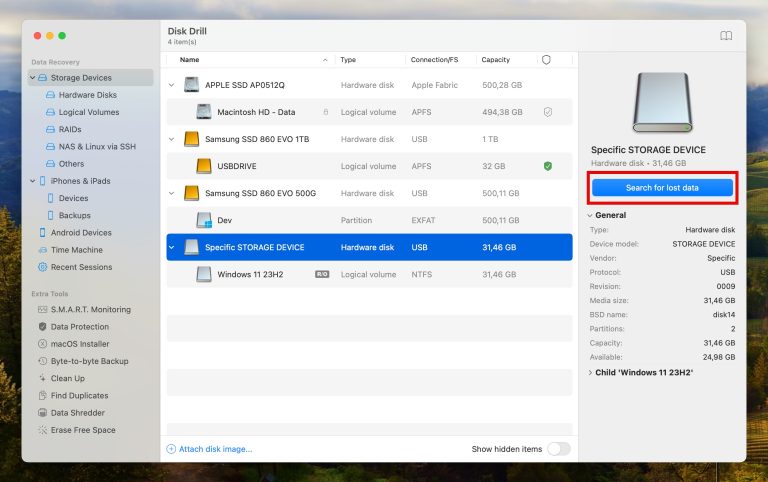Click the shield icon on Macintosh HD row
Image resolution: width=768 pixels, height=482 pixels.
coord(547,112)
